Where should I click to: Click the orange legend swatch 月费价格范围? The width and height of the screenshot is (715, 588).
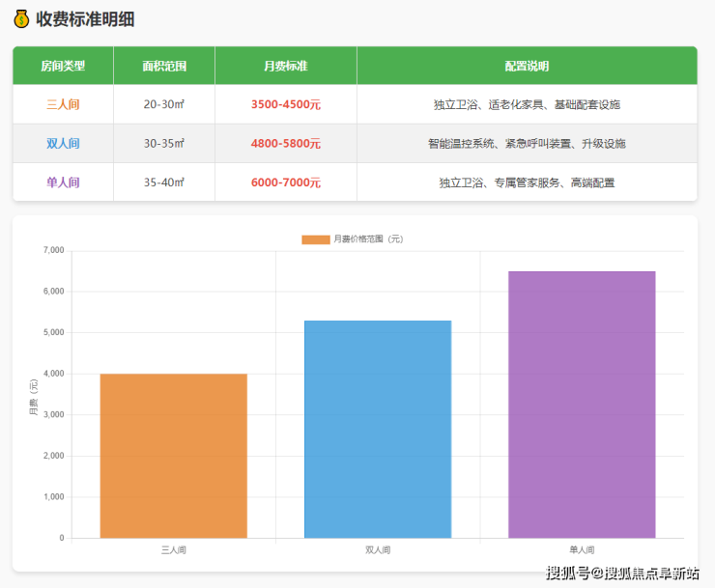click(x=316, y=238)
